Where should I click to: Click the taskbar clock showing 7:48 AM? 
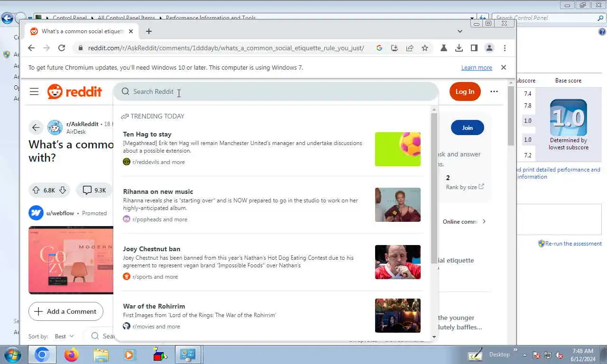[x=583, y=351]
